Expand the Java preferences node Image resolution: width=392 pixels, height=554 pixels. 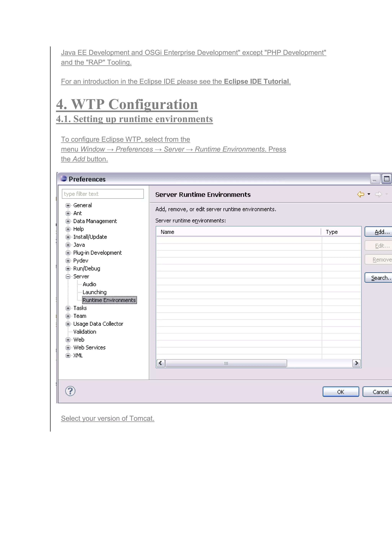[68, 245]
